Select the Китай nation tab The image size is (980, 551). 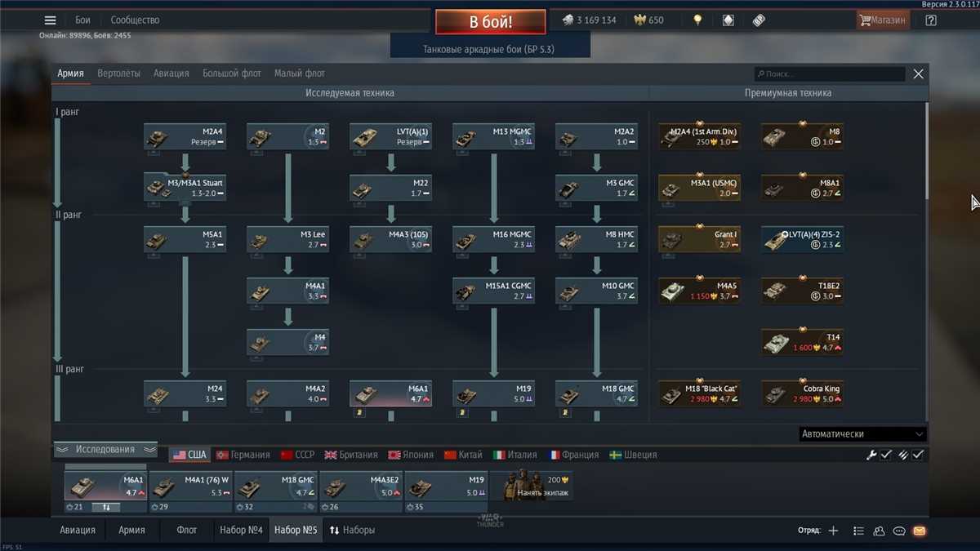pyautogui.click(x=462, y=455)
